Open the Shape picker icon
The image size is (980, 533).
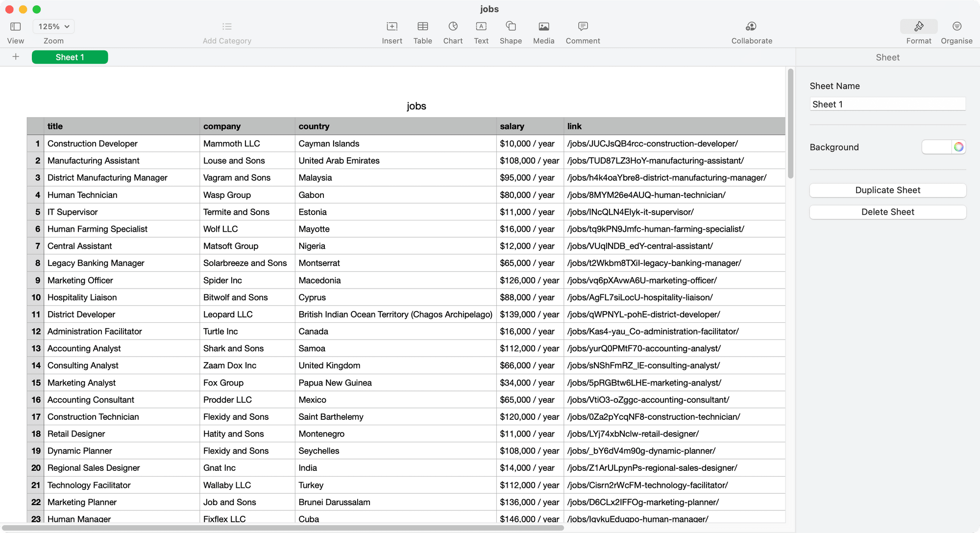click(x=511, y=26)
